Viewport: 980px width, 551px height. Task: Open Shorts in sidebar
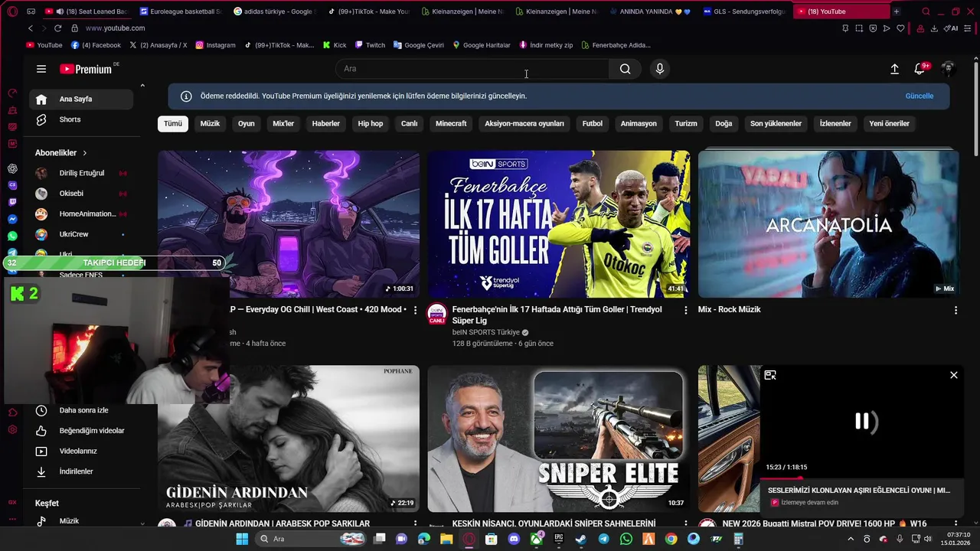(81, 120)
